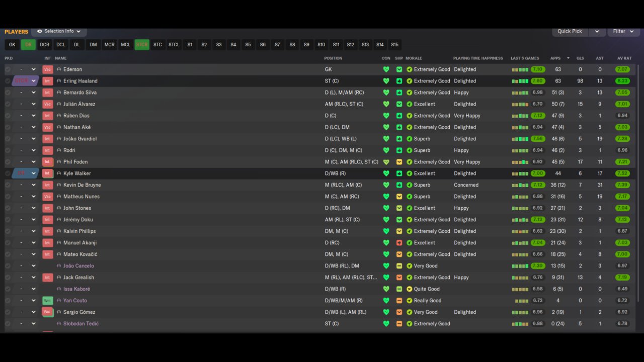Click the player profile icon beside Bernardo Silva

point(59,93)
